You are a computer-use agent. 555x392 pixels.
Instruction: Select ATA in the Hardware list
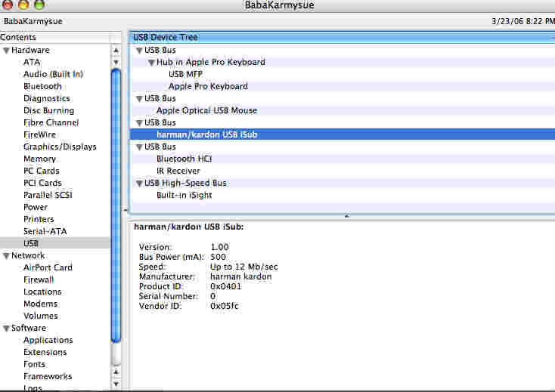(32, 62)
